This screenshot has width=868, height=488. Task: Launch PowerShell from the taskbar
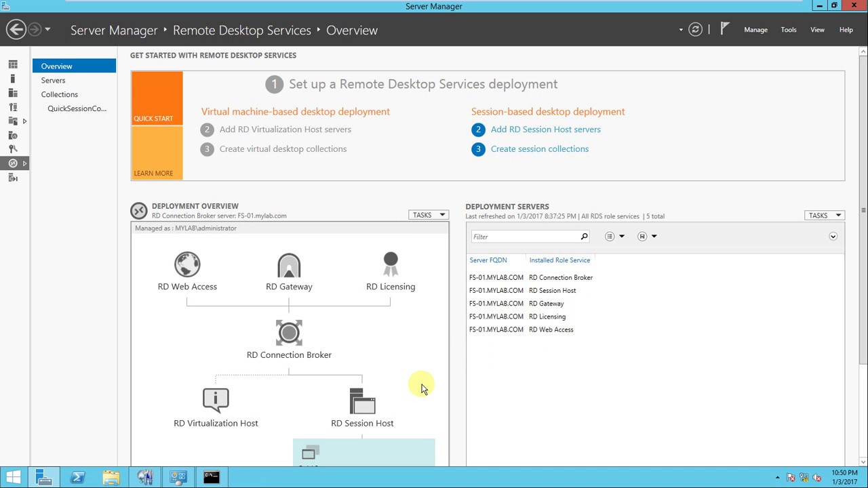tap(77, 477)
